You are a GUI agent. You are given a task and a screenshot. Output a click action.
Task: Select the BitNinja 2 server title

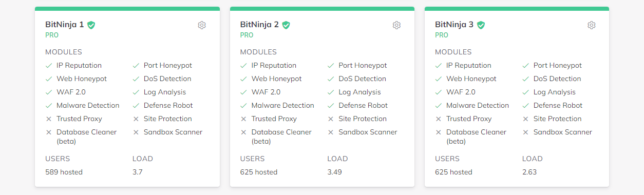[260, 25]
